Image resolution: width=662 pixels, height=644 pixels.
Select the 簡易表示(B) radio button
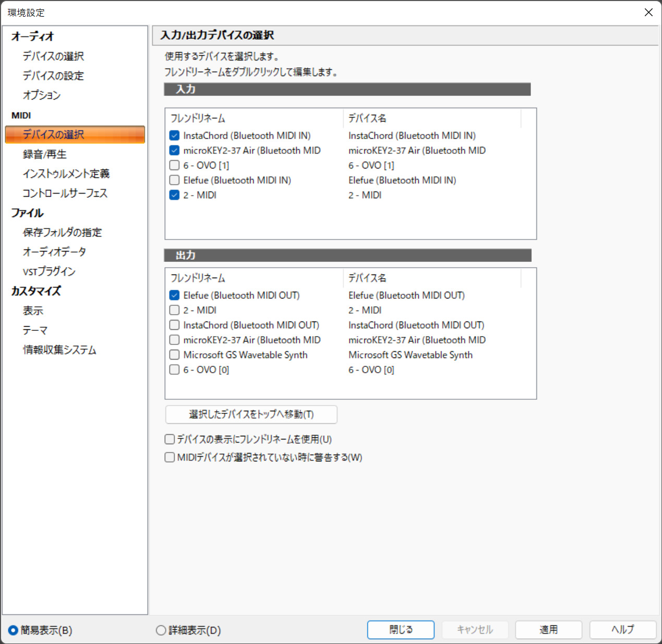13,630
